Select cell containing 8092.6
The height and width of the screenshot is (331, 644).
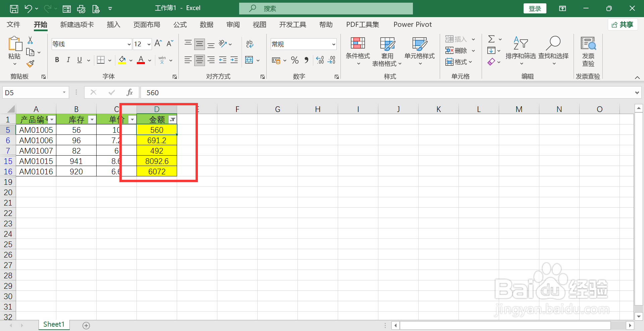click(157, 161)
